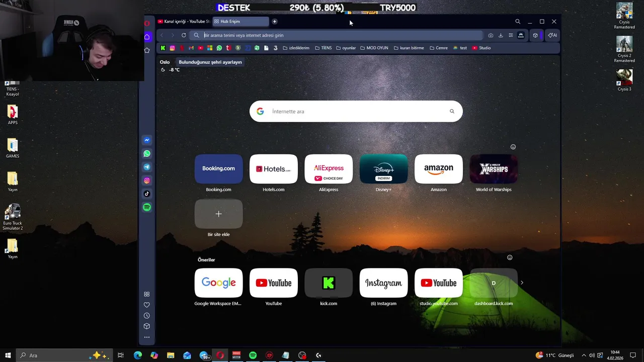Open the extensions cube icon in toolbar
This screenshot has width=644, height=362.
(535, 35)
